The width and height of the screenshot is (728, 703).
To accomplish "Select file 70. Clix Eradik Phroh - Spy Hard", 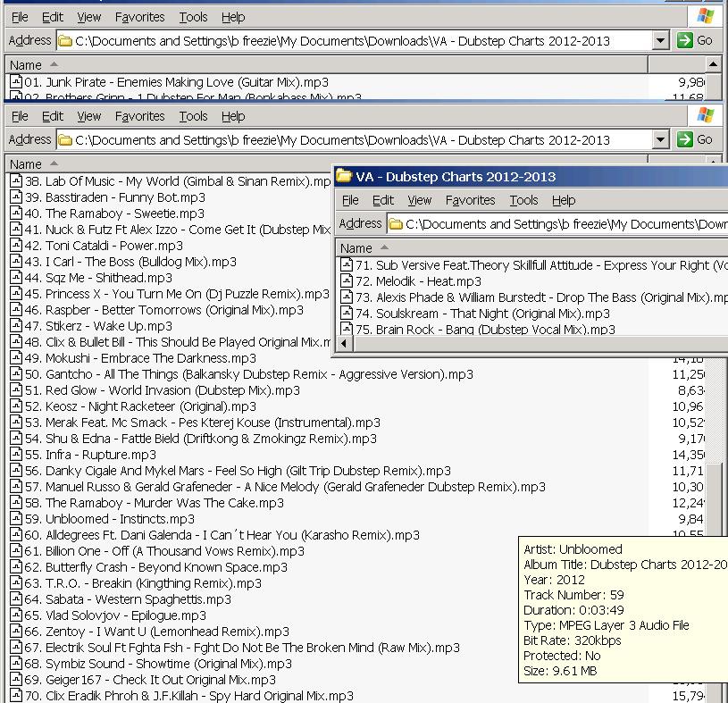I will pos(199,695).
